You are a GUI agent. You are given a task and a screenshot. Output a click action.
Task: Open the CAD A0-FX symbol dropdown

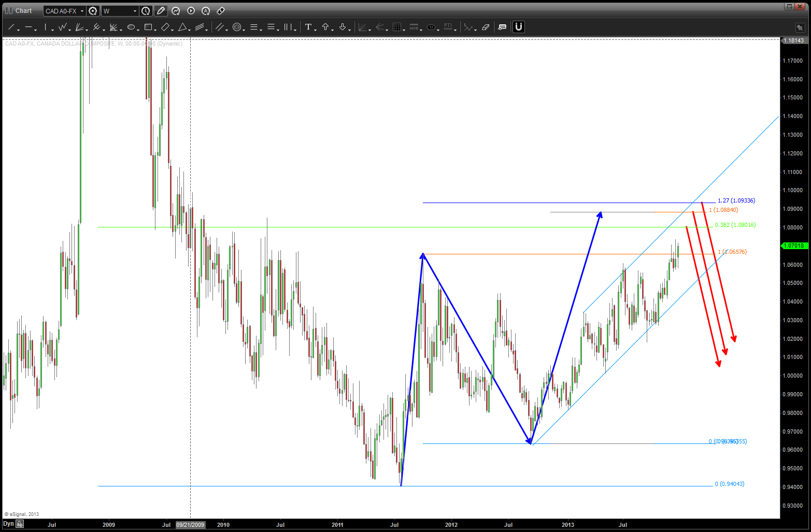[82, 11]
